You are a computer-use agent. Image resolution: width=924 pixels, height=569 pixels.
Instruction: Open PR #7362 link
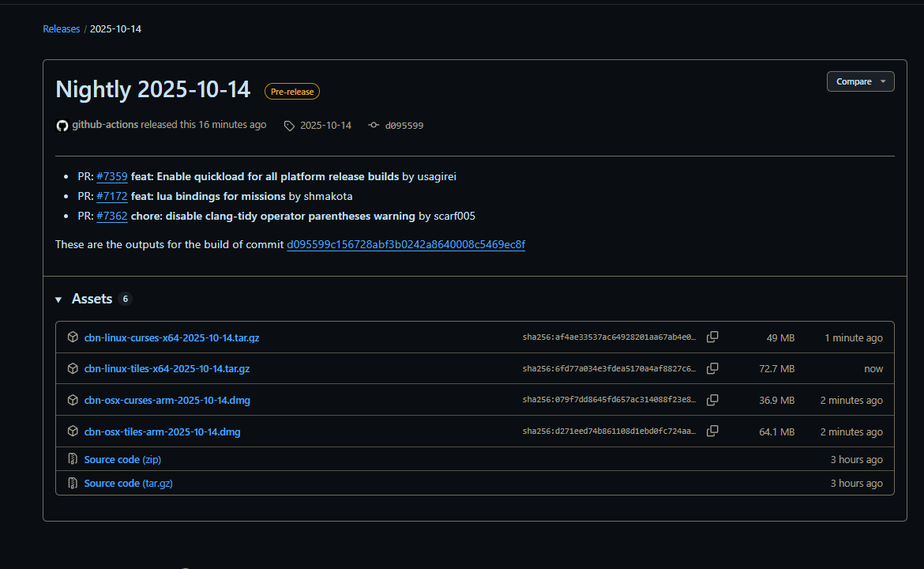tap(112, 216)
